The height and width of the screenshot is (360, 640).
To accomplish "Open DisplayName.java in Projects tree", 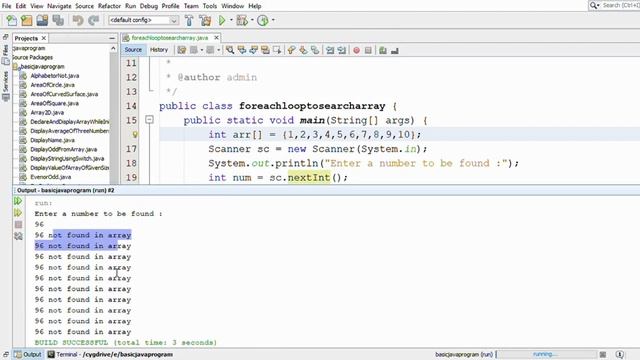I will click(52, 140).
